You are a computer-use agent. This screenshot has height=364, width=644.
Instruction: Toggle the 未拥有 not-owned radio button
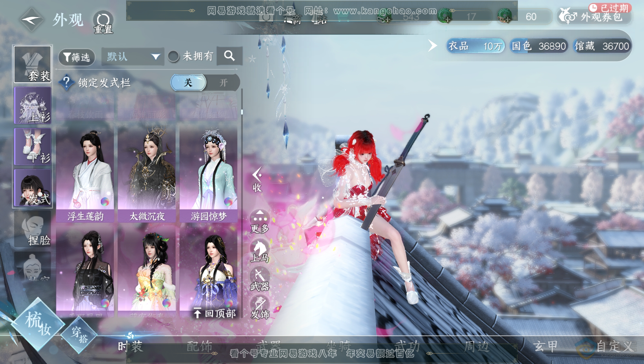[x=173, y=56]
